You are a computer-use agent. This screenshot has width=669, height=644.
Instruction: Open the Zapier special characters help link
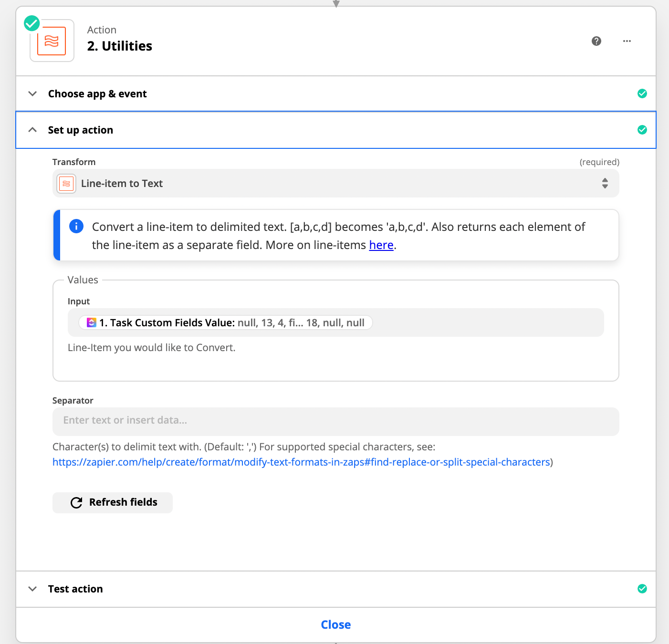pos(302,462)
